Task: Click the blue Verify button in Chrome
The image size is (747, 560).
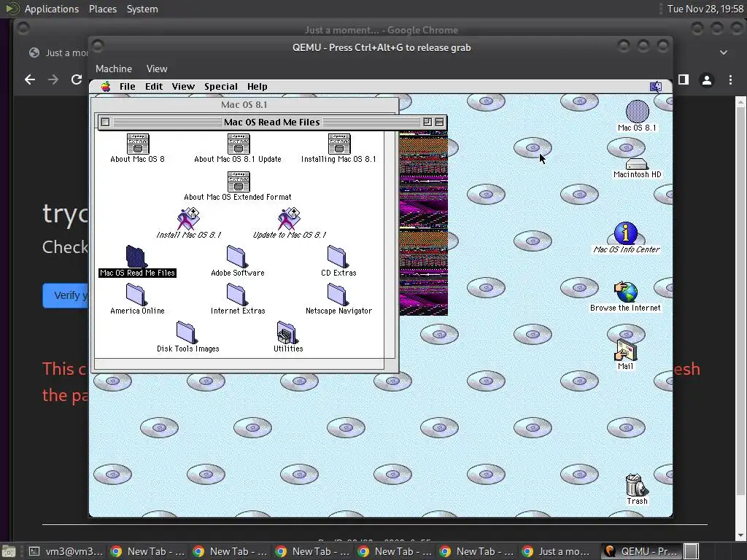Action: 65,295
